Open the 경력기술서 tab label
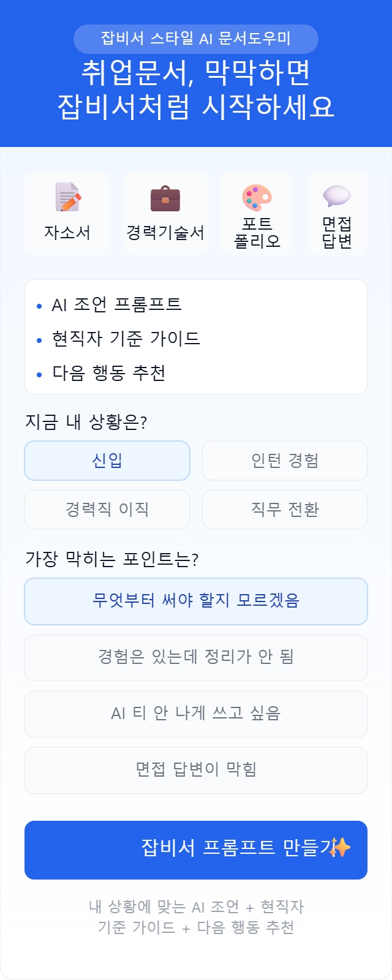392x980 pixels. coord(165,233)
